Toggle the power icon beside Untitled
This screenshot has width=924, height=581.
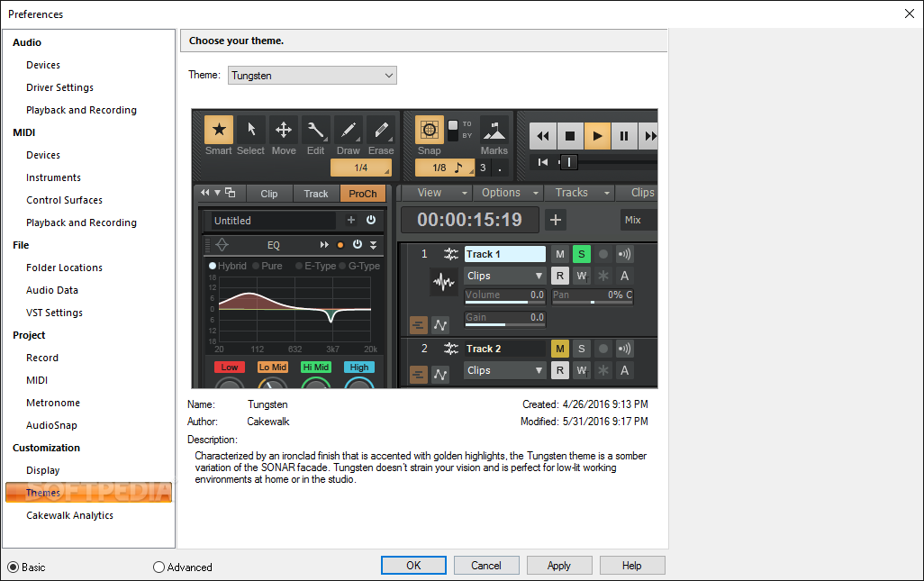pos(371,220)
